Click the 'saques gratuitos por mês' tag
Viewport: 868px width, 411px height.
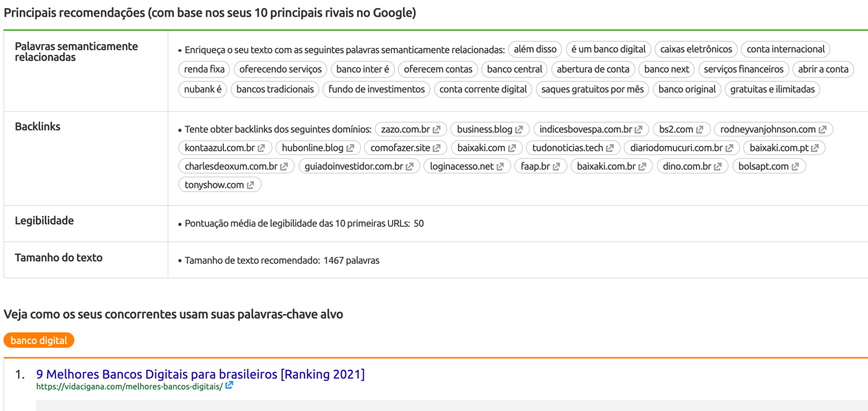[x=593, y=89]
